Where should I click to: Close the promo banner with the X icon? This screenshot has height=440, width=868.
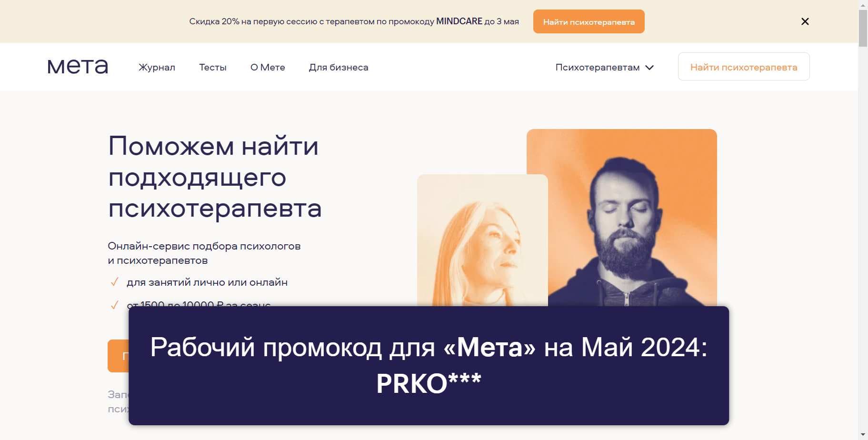[x=805, y=21]
